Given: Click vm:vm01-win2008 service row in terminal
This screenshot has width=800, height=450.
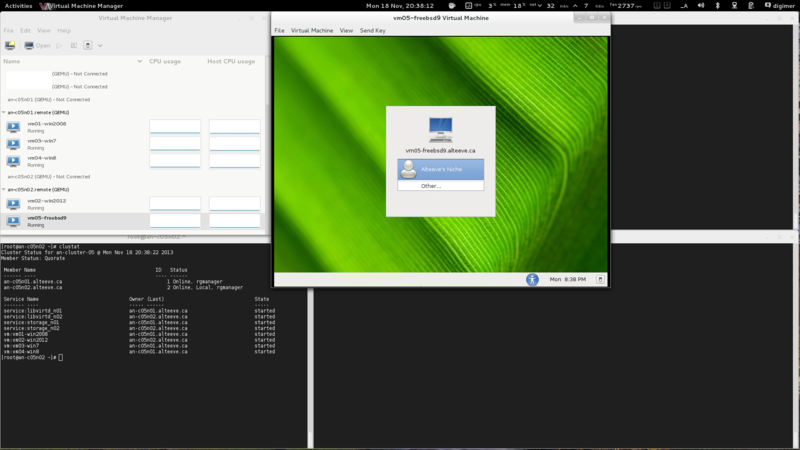Looking at the screenshot, I should (x=139, y=334).
